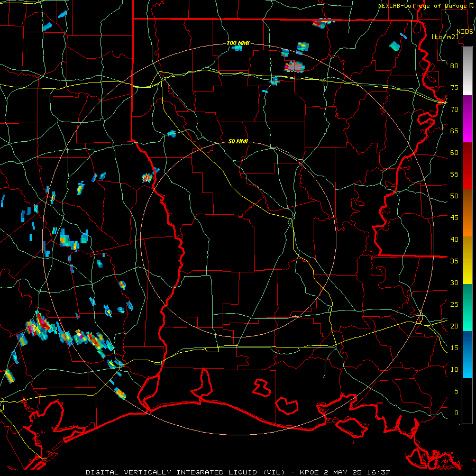Pick the green segment of the color bar
The height and width of the screenshot is (476, 476).
click(467, 307)
